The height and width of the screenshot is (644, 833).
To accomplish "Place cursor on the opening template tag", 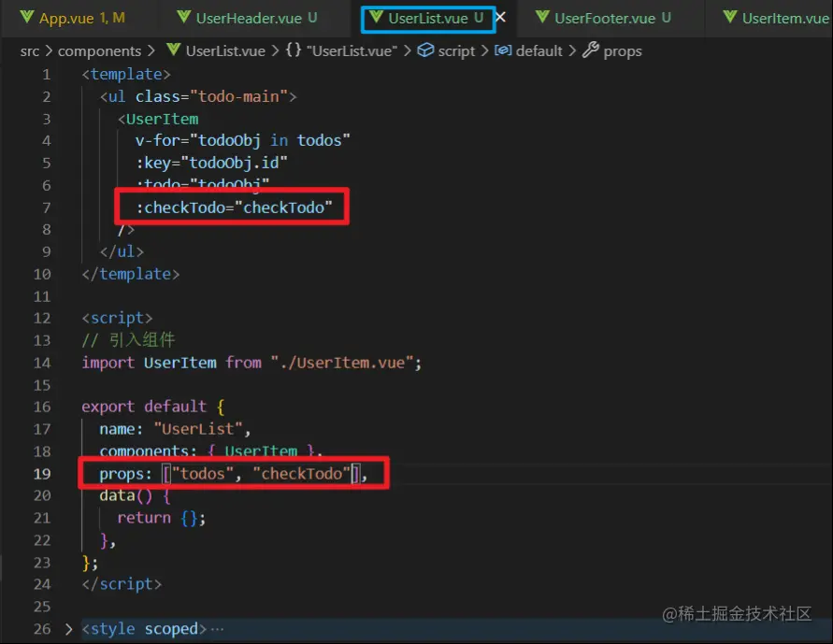I will point(126,75).
